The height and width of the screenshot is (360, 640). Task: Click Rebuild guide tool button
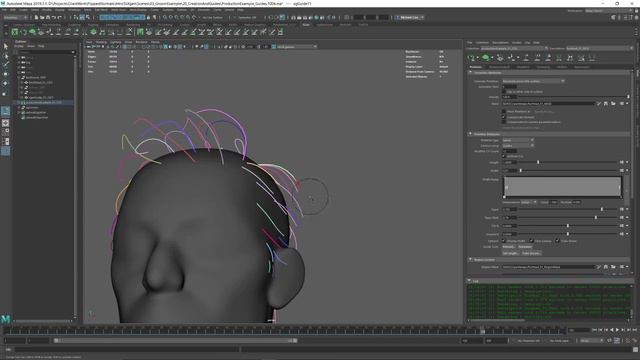(509, 247)
